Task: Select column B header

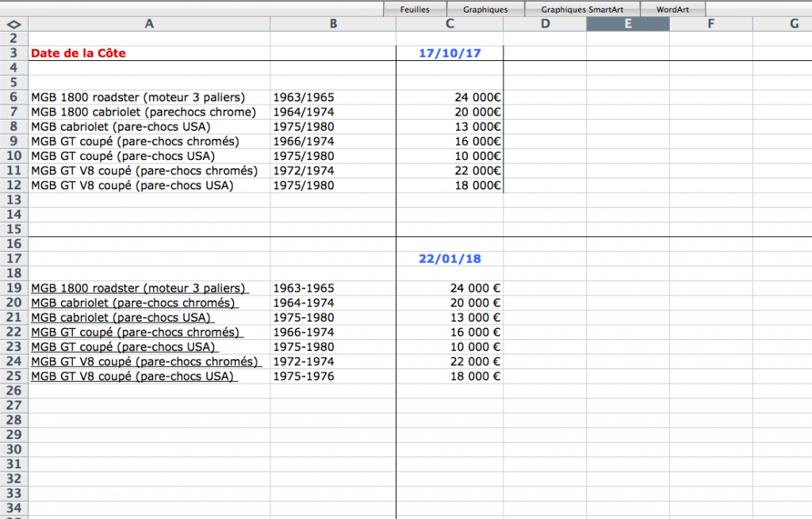Action: [333, 24]
